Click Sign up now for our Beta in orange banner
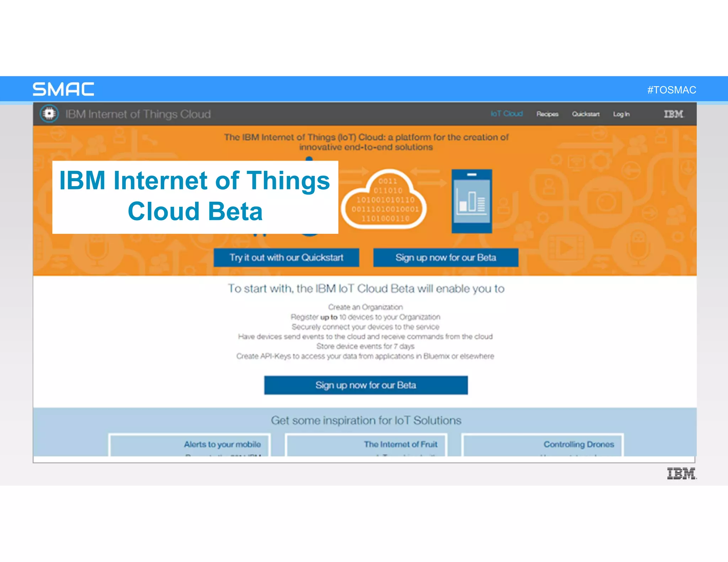 446,257
